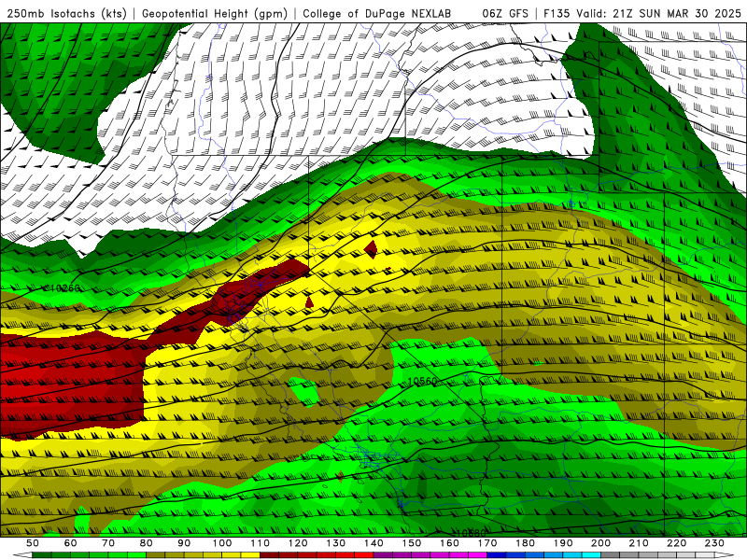The height and width of the screenshot is (560, 747).
Task: Click the 220 value on the color scale
Action: 676,543
